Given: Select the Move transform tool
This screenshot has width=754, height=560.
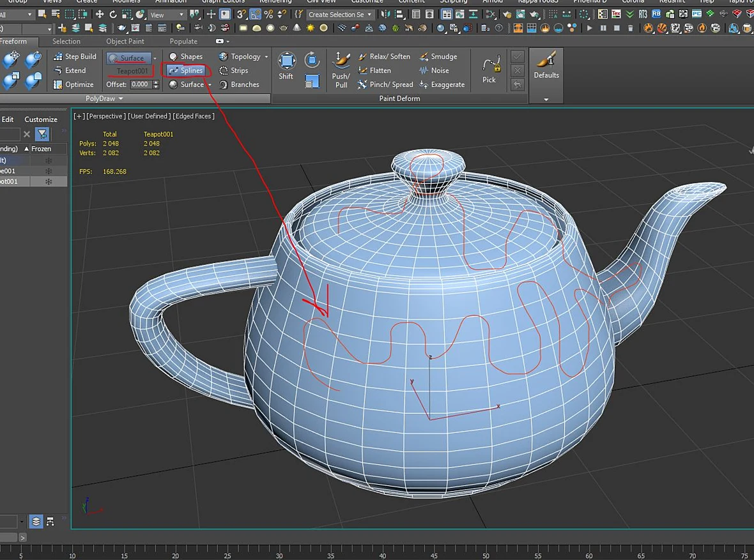Looking at the screenshot, I should 100,14.
